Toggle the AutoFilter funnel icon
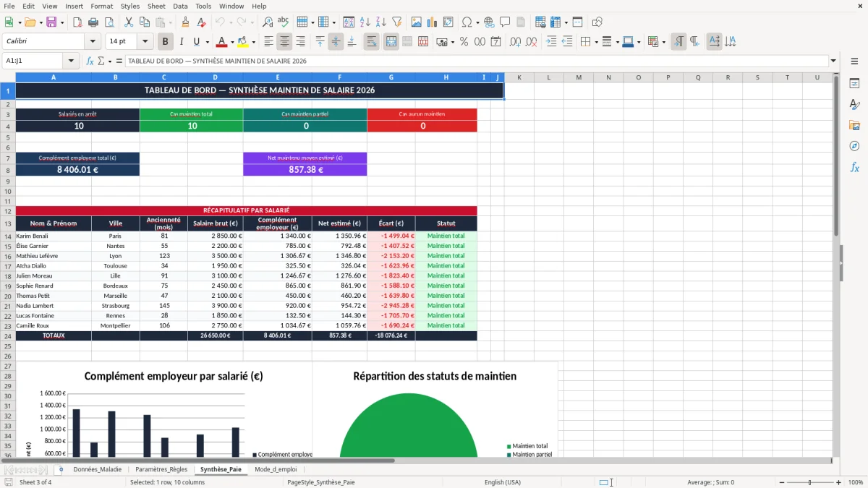Screen dimensions: 868x488 click(x=396, y=22)
